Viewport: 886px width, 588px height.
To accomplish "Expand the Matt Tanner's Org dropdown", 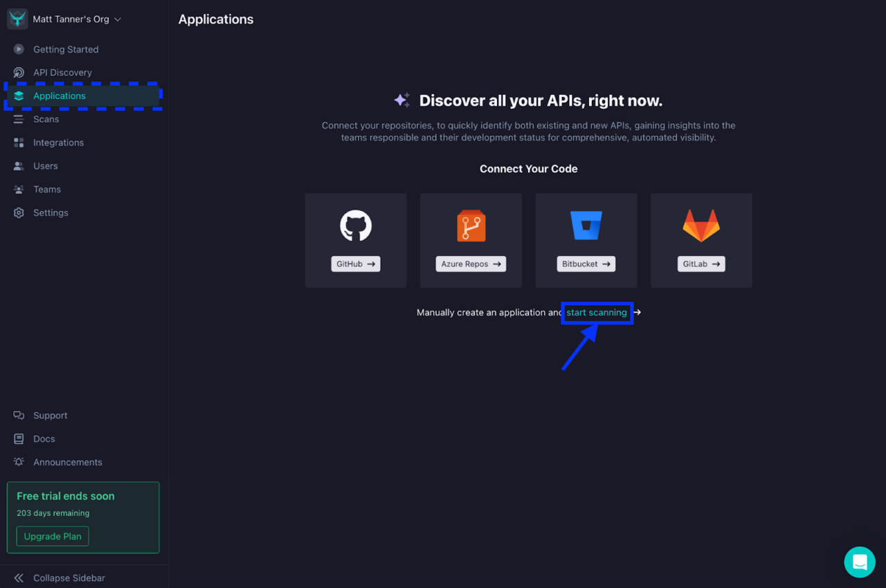I will pos(64,19).
